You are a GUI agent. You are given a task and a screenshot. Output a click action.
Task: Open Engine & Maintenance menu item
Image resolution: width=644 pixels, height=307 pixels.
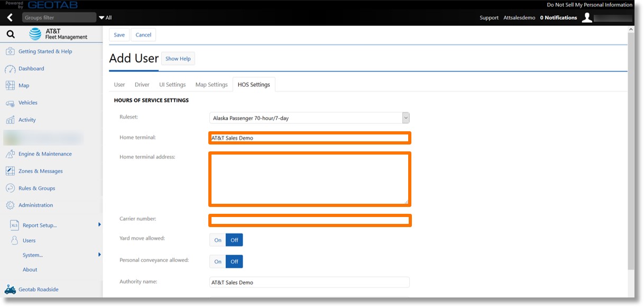45,154
